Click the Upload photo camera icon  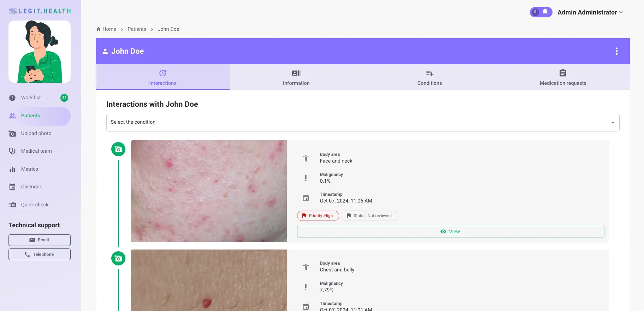(x=12, y=134)
